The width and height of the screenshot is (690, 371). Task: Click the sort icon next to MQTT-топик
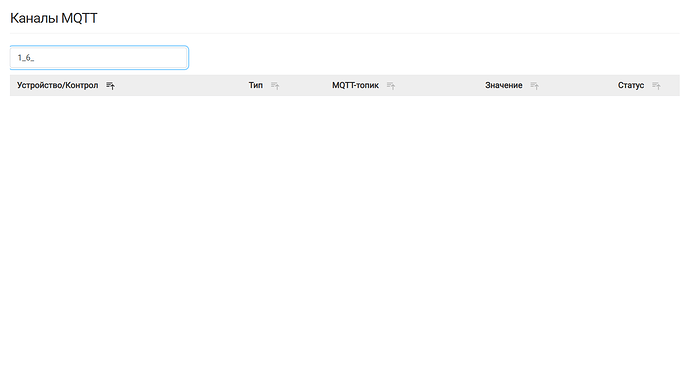[391, 86]
